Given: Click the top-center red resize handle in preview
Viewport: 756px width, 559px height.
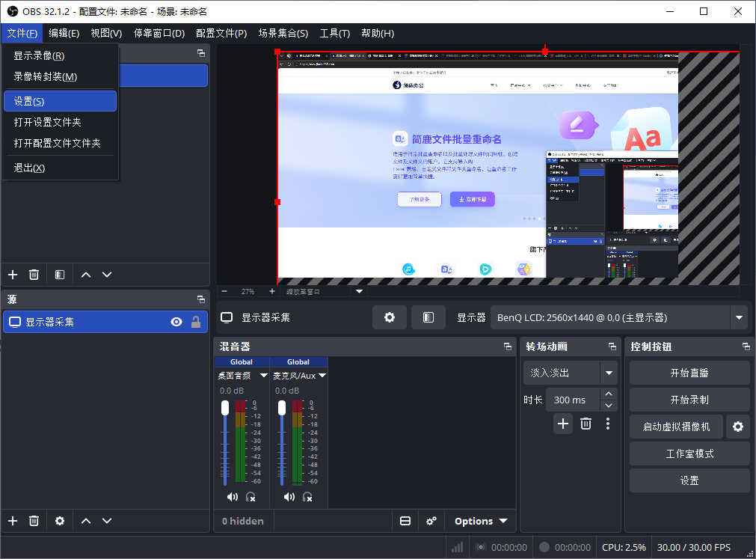Looking at the screenshot, I should (545, 51).
